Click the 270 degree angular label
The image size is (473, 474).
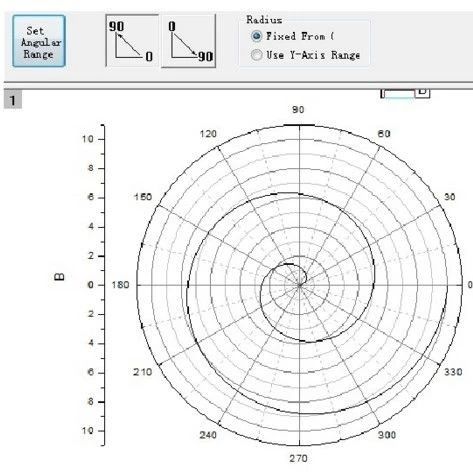298,458
